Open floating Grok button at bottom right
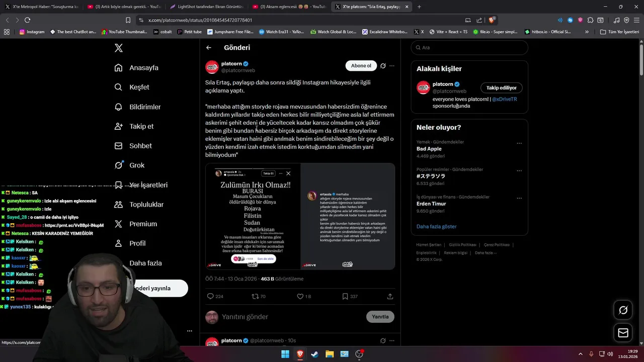The height and width of the screenshot is (362, 644). pyautogui.click(x=623, y=310)
